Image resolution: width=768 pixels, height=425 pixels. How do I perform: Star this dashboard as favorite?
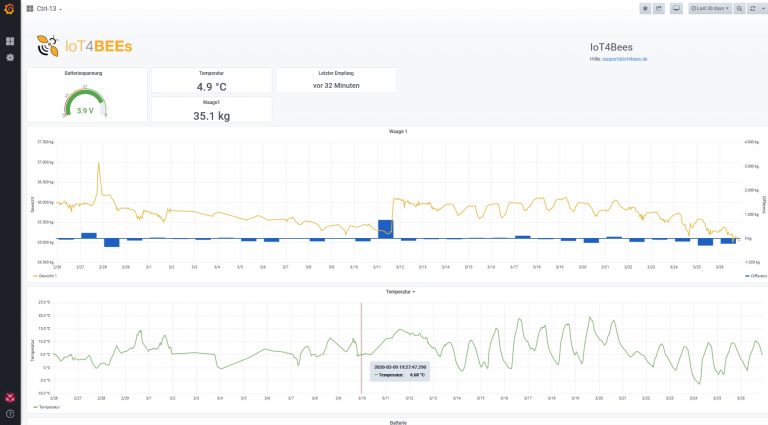646,8
